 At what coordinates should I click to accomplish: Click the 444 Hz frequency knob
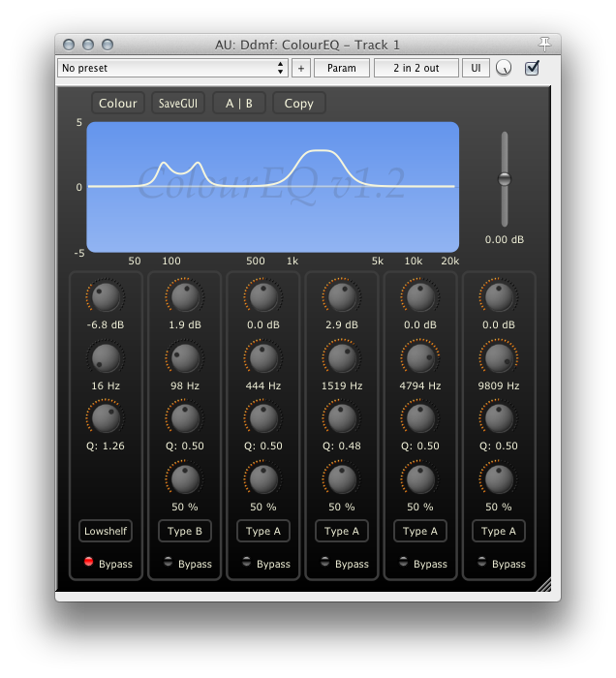click(263, 357)
